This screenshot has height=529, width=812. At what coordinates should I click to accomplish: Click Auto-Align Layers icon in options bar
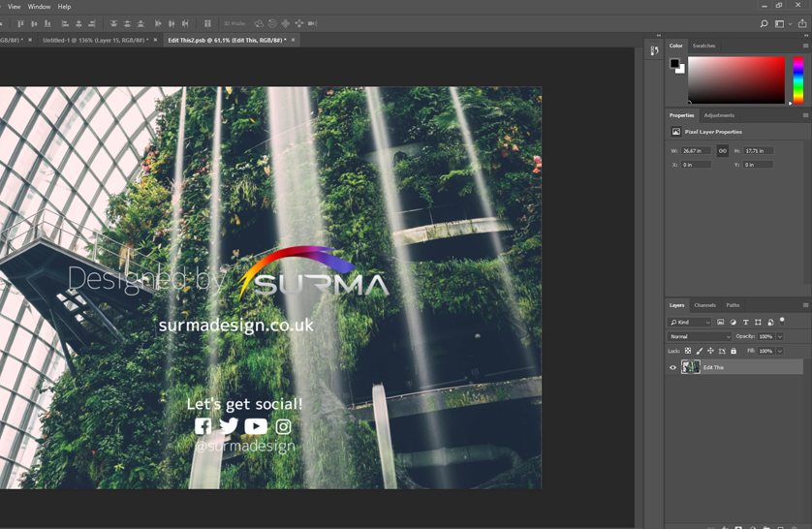click(x=207, y=23)
